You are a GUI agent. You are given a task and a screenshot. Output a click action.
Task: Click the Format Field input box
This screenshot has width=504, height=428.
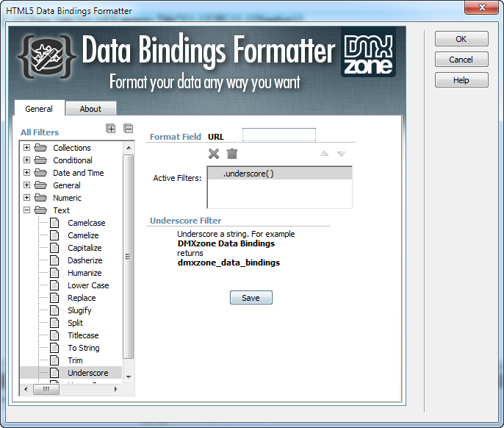tap(279, 135)
